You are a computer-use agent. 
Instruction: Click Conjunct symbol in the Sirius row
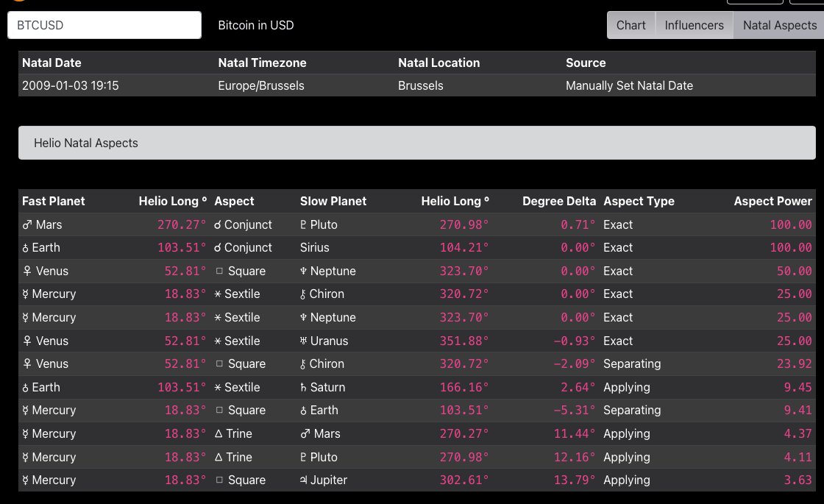point(218,247)
